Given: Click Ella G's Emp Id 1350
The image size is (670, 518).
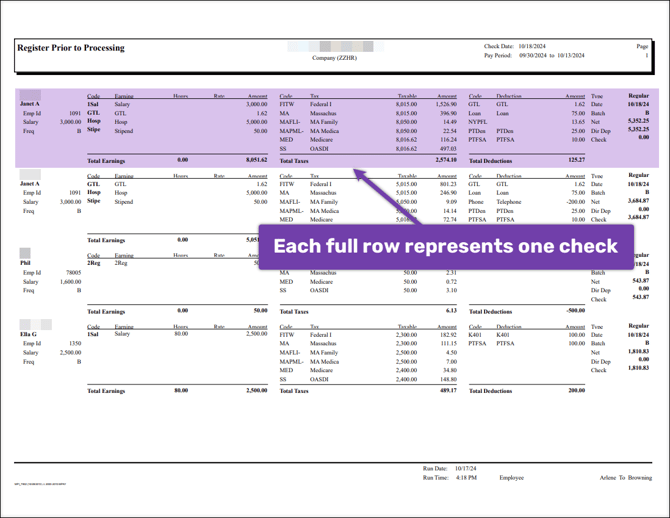Looking at the screenshot, I should tap(75, 344).
